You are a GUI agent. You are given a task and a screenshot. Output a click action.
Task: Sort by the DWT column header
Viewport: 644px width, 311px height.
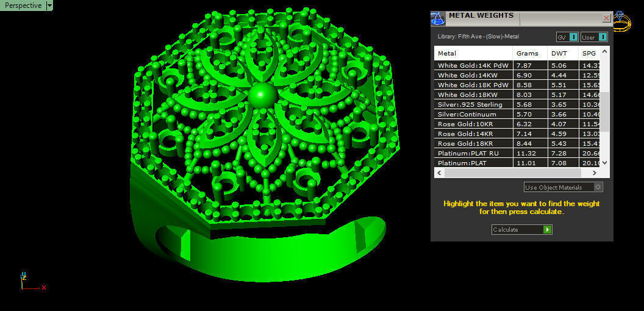coord(563,54)
